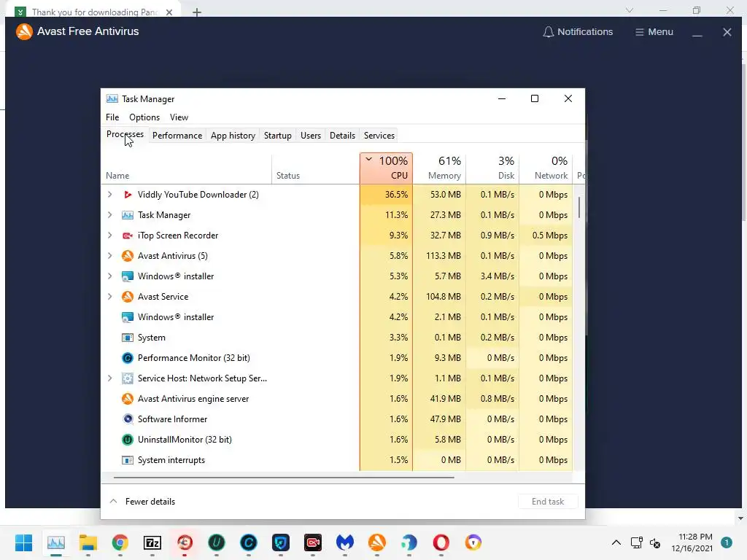Image resolution: width=747 pixels, height=560 pixels.
Task: Open notification center badge in tray
Action: [x=727, y=542]
